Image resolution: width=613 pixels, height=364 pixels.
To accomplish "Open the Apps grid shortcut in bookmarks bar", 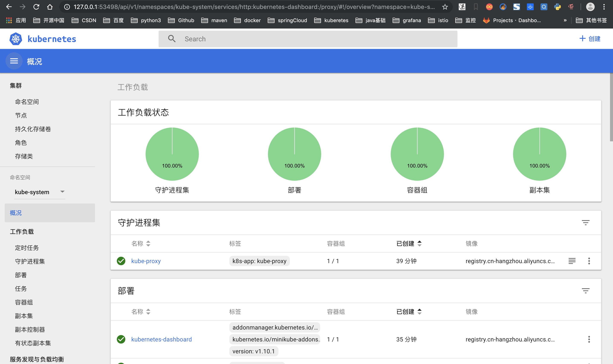I will 9,20.
